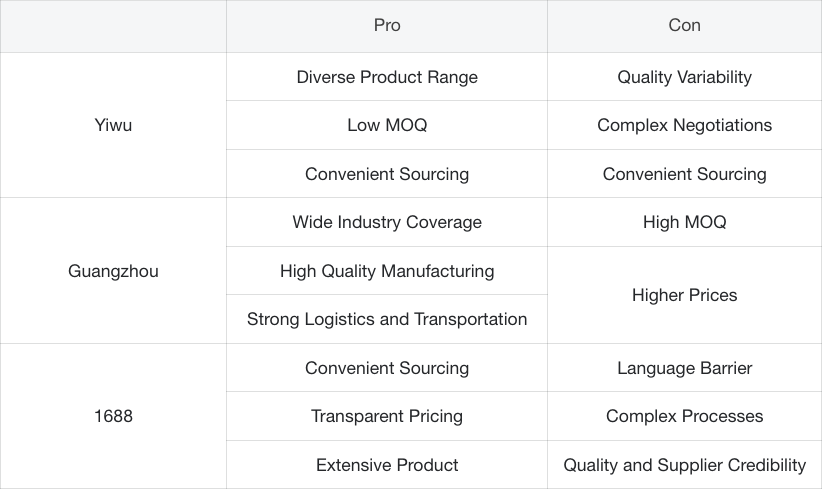The height and width of the screenshot is (489, 822).
Task: Click the Wide Industry Coverage cell
Action: 387,222
